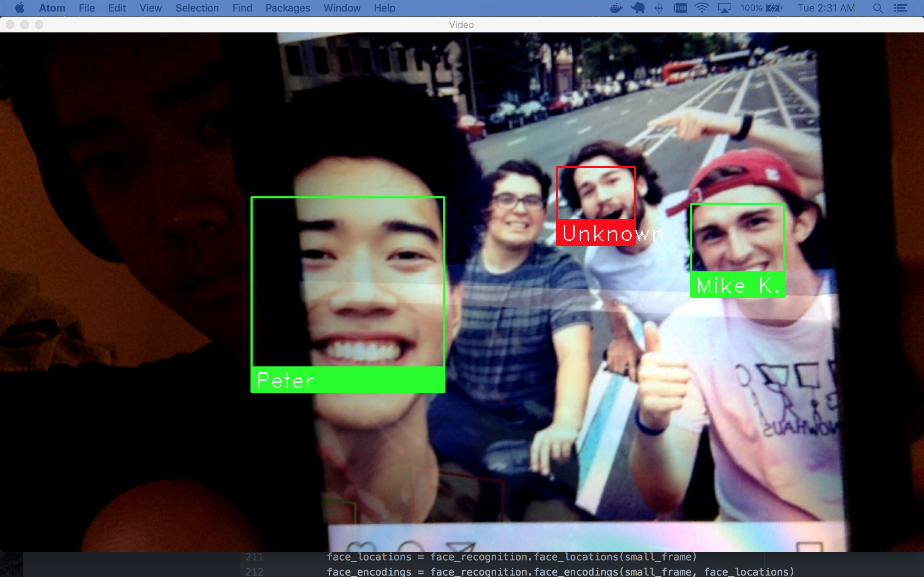Open the Find menu
The width and height of the screenshot is (924, 577).
coord(242,8)
